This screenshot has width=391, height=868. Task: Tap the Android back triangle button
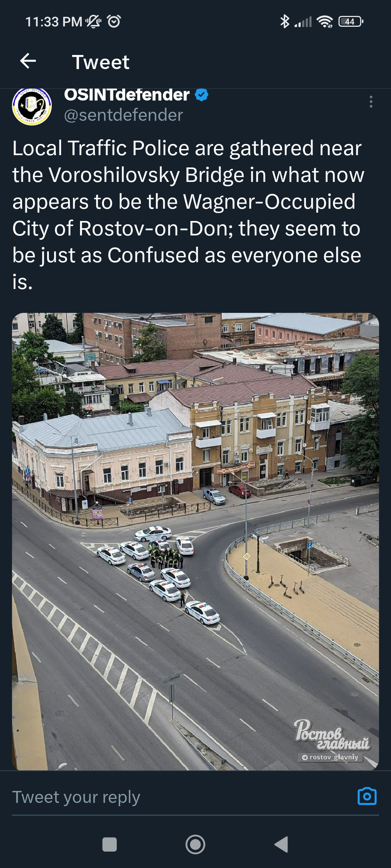pos(281,844)
